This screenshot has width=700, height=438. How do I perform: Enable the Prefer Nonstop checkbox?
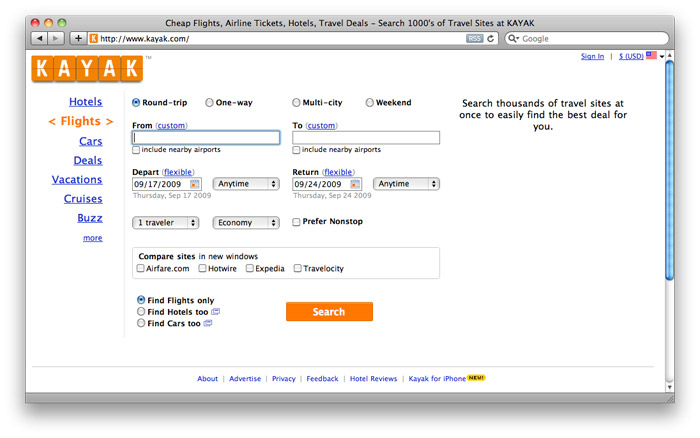(296, 222)
